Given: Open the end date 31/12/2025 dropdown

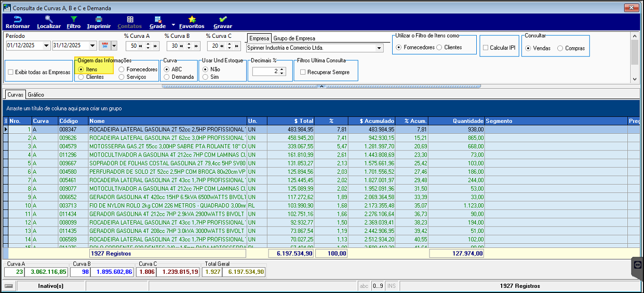Looking at the screenshot, I should (92, 46).
